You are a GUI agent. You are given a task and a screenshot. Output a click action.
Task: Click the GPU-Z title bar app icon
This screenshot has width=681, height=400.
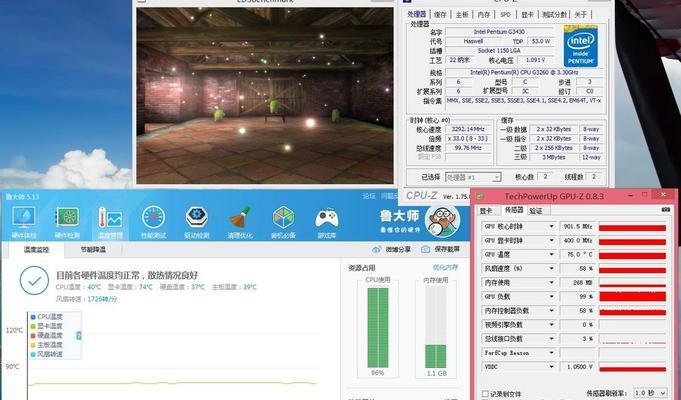[480, 196]
